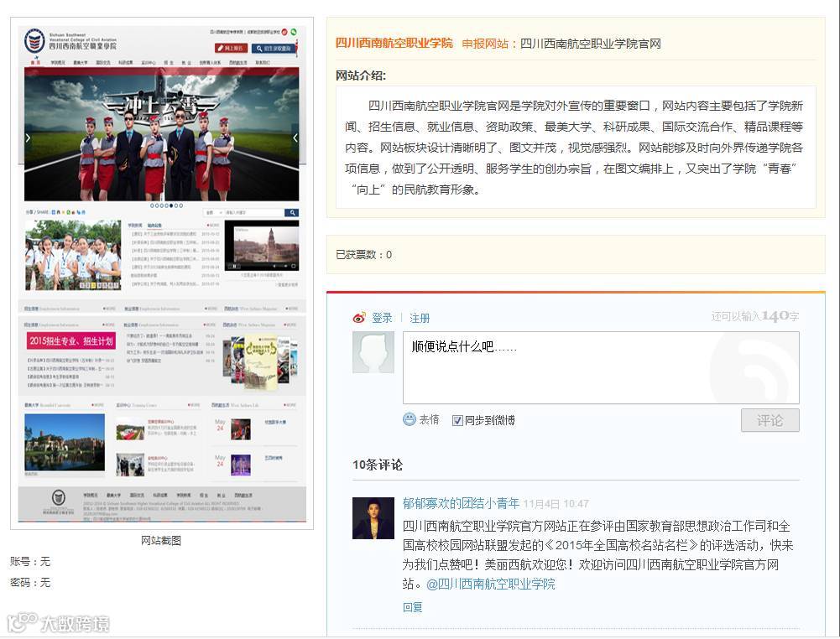This screenshot has height=639, width=840.
Task: Select the 已获票数：0 vote count text
Action: coord(363,255)
